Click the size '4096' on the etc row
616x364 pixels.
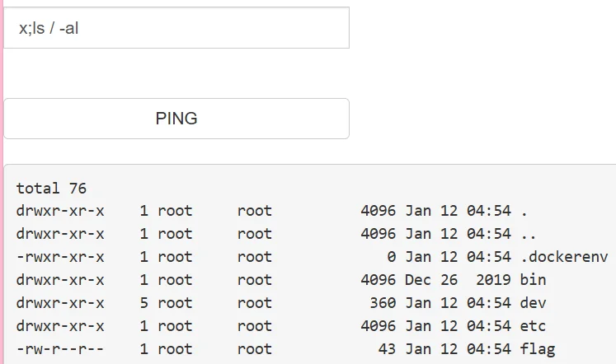point(378,326)
